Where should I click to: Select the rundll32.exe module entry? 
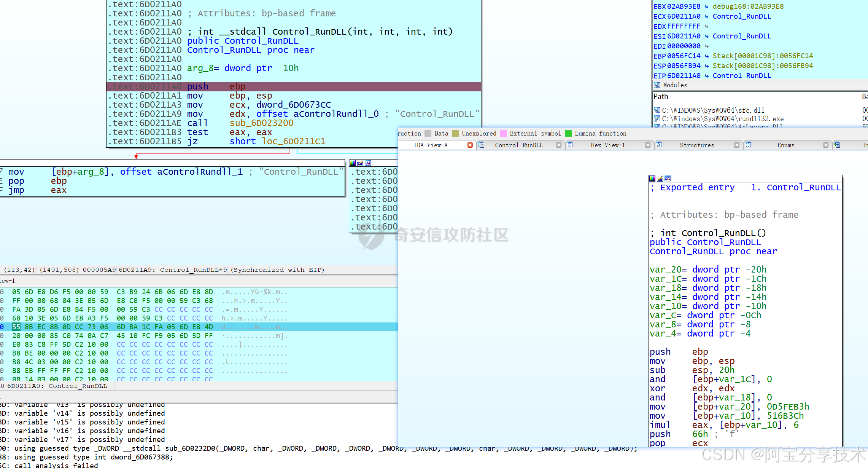(x=722, y=119)
